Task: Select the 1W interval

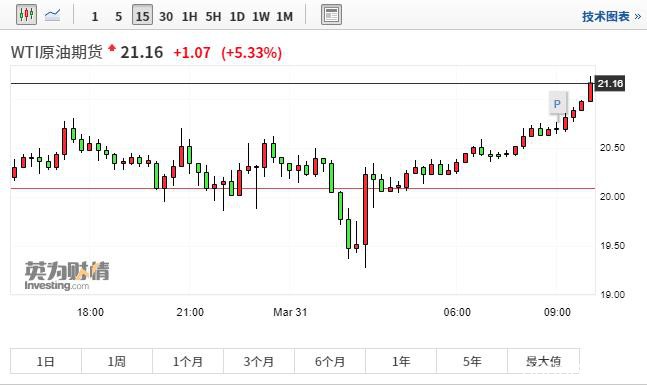Action: 261,17
